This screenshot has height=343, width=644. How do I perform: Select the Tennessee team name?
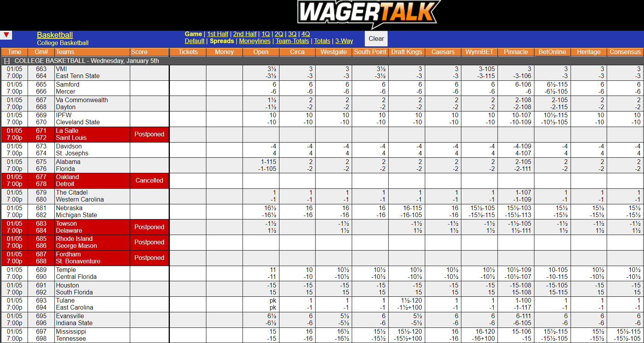[x=71, y=339]
